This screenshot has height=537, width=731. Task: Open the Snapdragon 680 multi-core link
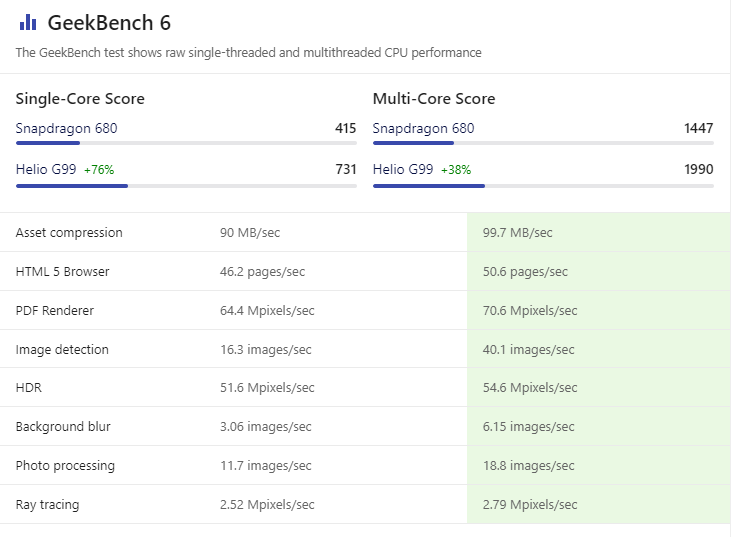[423, 128]
